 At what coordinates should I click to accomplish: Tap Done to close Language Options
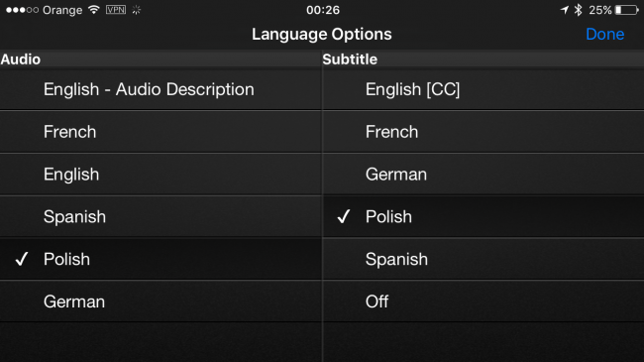tap(605, 34)
